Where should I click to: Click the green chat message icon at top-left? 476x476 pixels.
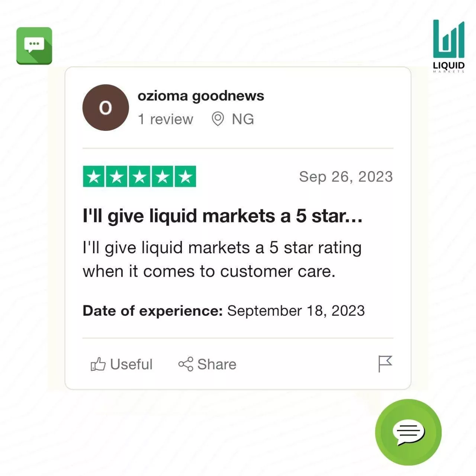pos(34,46)
